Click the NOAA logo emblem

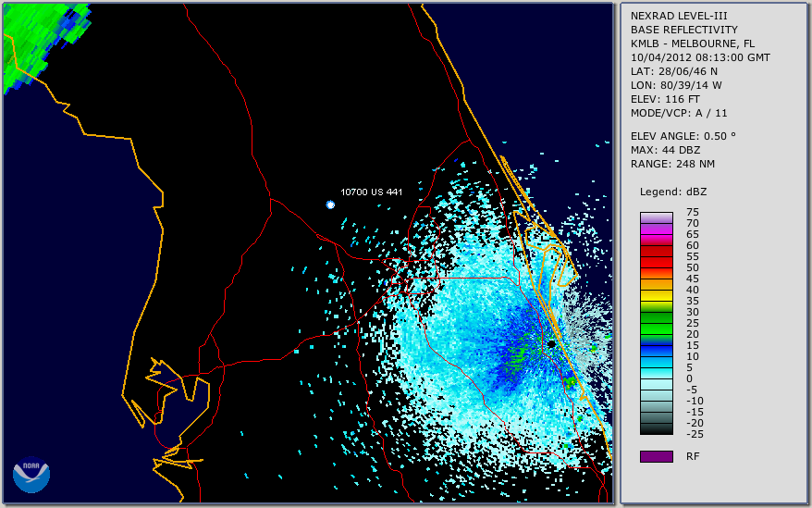(x=31, y=475)
